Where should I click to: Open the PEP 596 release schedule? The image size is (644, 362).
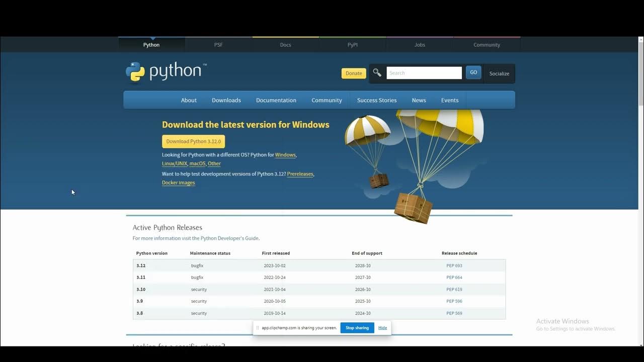(454, 301)
